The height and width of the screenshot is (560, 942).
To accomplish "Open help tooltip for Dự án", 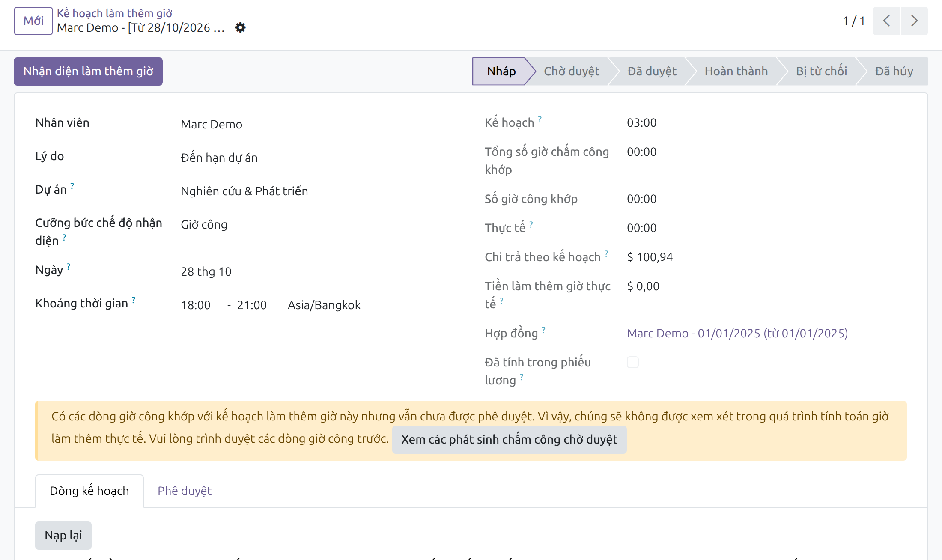I will [x=72, y=186].
